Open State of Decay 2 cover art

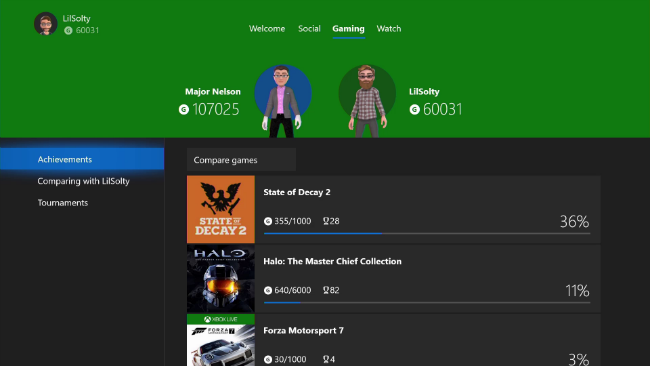pyautogui.click(x=221, y=209)
